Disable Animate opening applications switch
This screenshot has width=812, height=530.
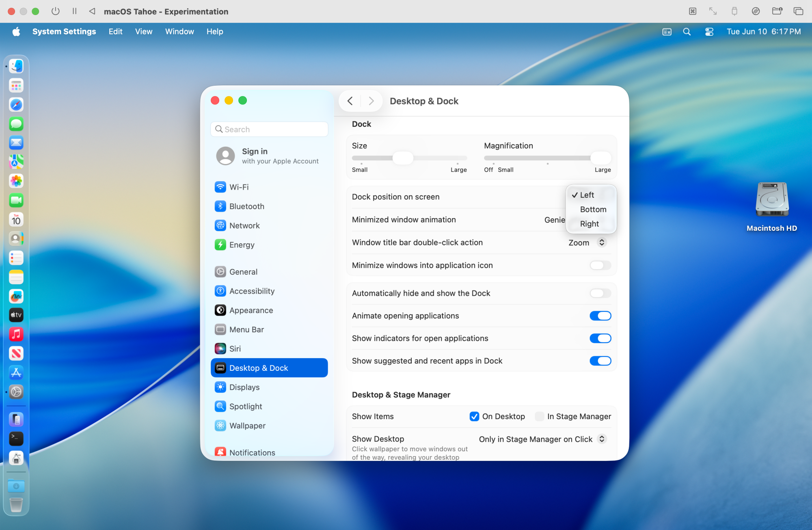(600, 316)
